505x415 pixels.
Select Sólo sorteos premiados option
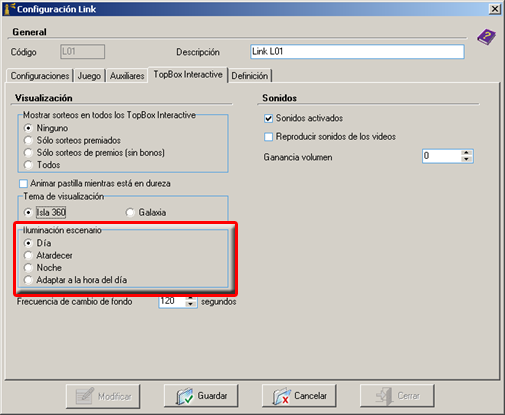28,140
